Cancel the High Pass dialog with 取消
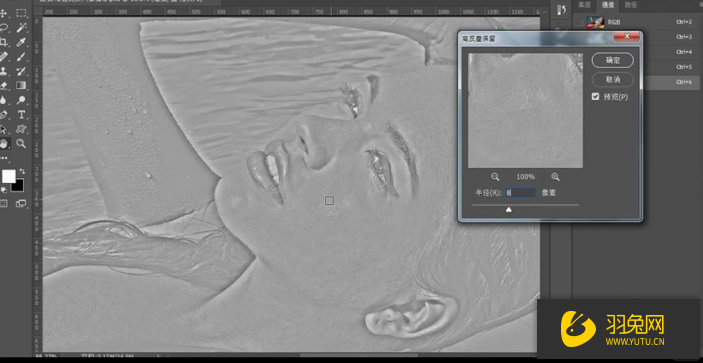 [x=612, y=79]
